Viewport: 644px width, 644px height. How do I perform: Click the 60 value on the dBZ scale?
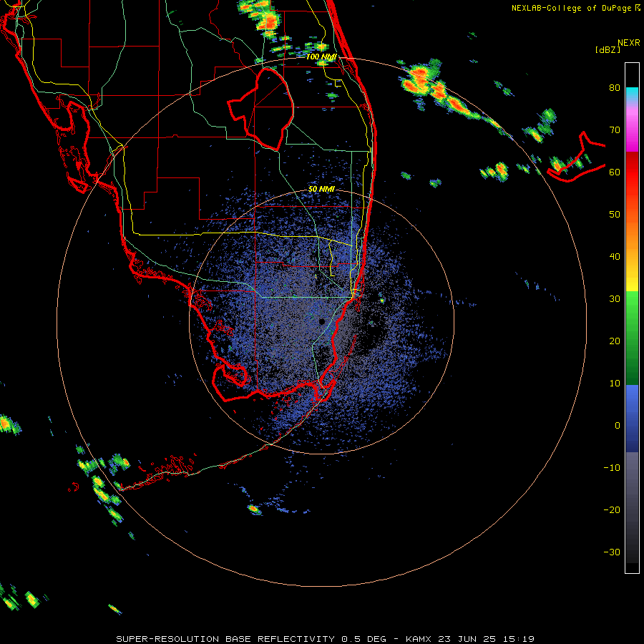click(615, 172)
